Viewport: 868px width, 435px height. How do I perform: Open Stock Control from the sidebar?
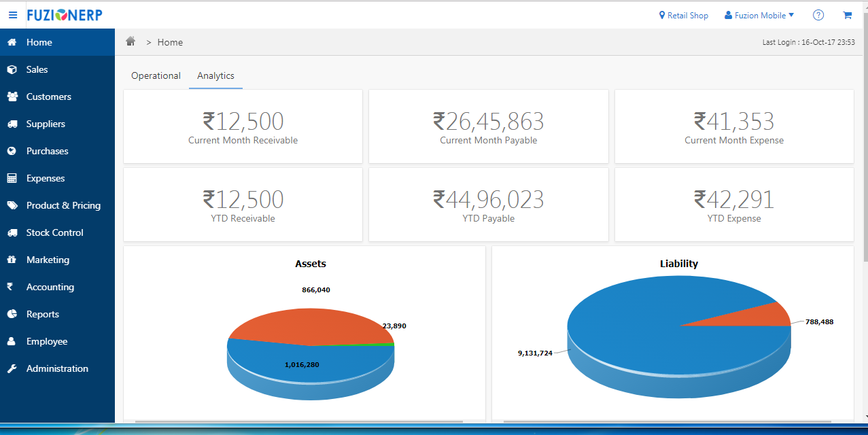click(x=54, y=232)
